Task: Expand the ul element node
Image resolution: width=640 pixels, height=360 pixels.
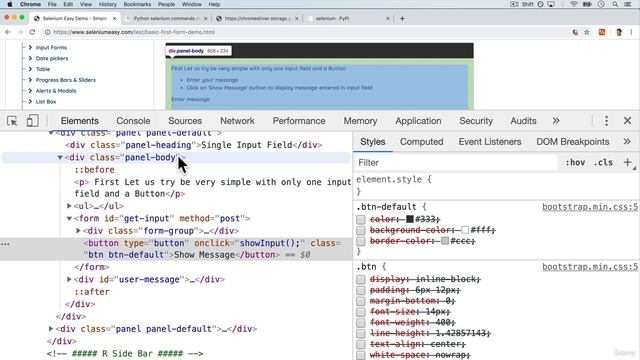Action: click(69, 206)
